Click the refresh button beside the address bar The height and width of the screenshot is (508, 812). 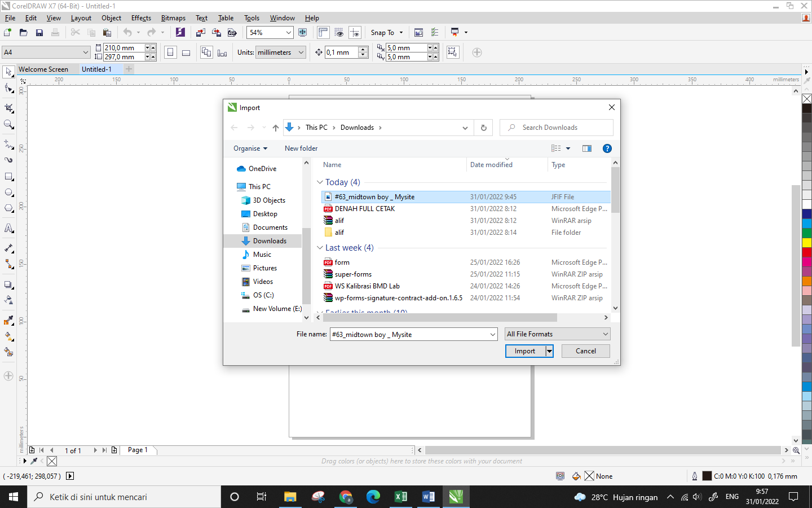(x=483, y=128)
